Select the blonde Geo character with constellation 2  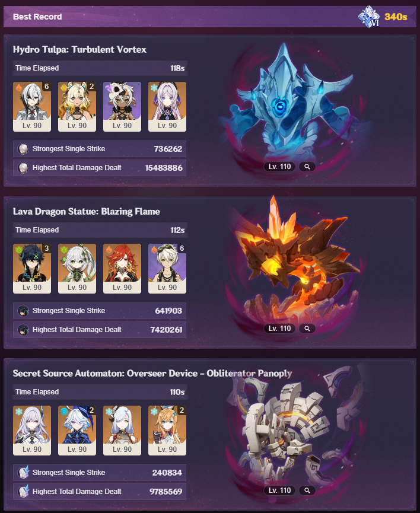pos(77,107)
